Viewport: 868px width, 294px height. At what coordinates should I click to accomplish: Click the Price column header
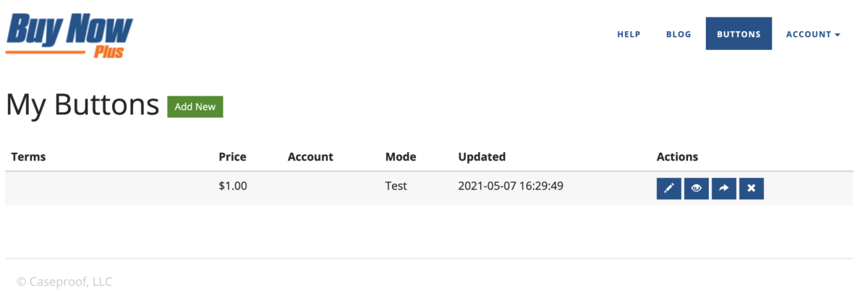(232, 156)
